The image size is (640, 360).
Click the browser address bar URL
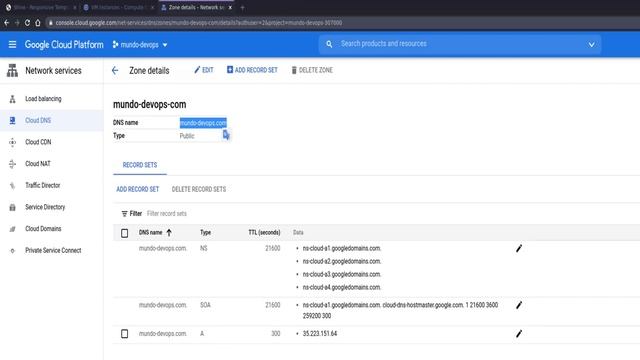199,23
